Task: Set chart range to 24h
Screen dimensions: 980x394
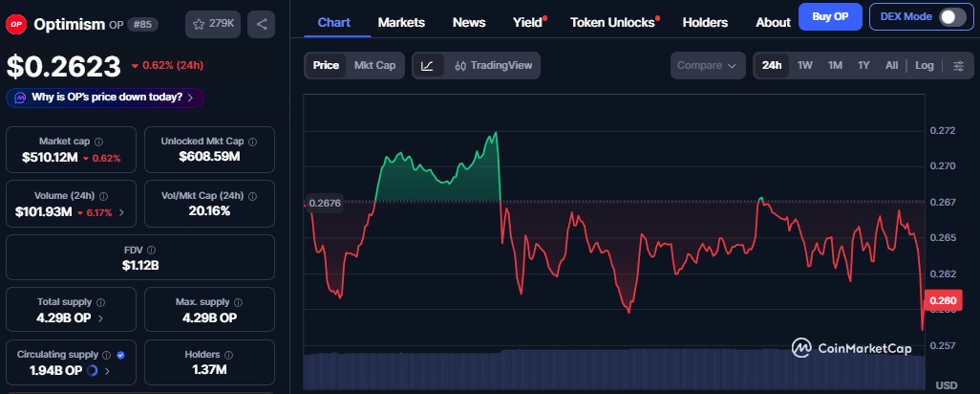Action: [x=772, y=66]
